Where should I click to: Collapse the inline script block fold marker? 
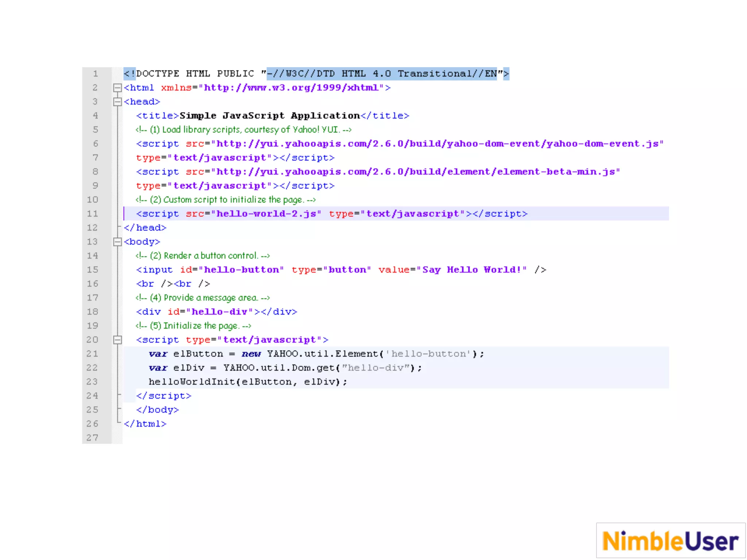117,340
